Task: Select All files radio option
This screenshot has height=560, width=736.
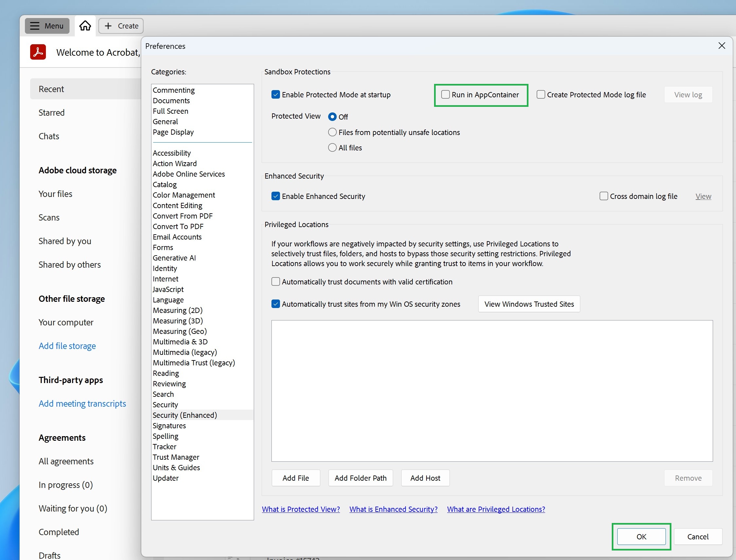Action: [332, 148]
